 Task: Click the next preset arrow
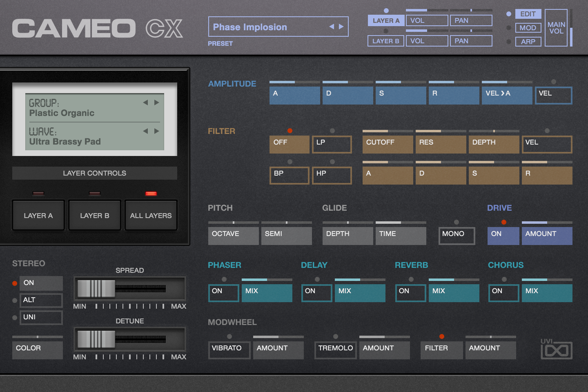(342, 26)
